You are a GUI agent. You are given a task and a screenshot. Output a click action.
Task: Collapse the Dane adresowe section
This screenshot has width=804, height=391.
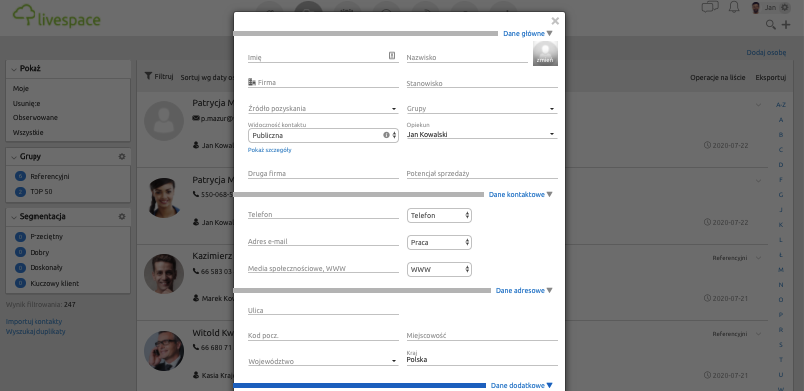click(x=524, y=291)
